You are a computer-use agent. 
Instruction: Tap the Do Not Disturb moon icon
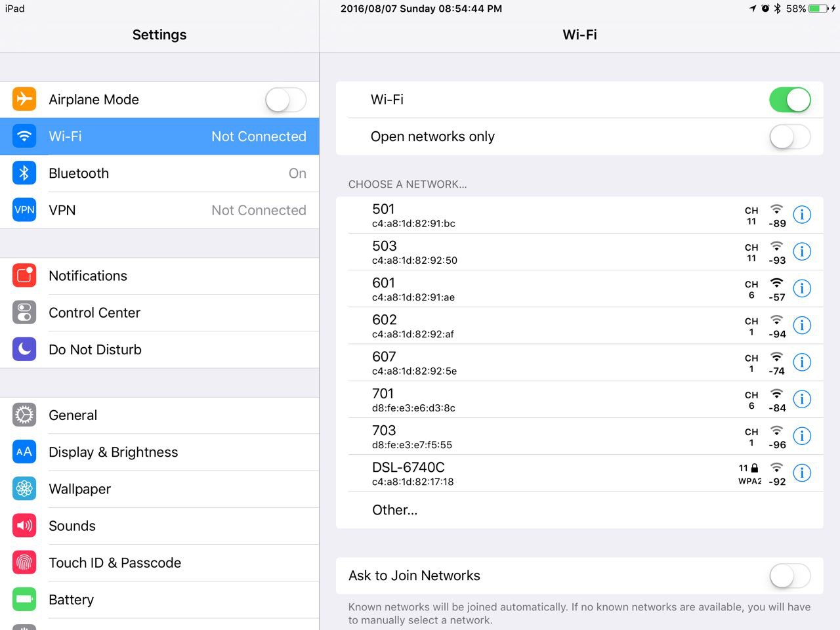click(x=24, y=349)
